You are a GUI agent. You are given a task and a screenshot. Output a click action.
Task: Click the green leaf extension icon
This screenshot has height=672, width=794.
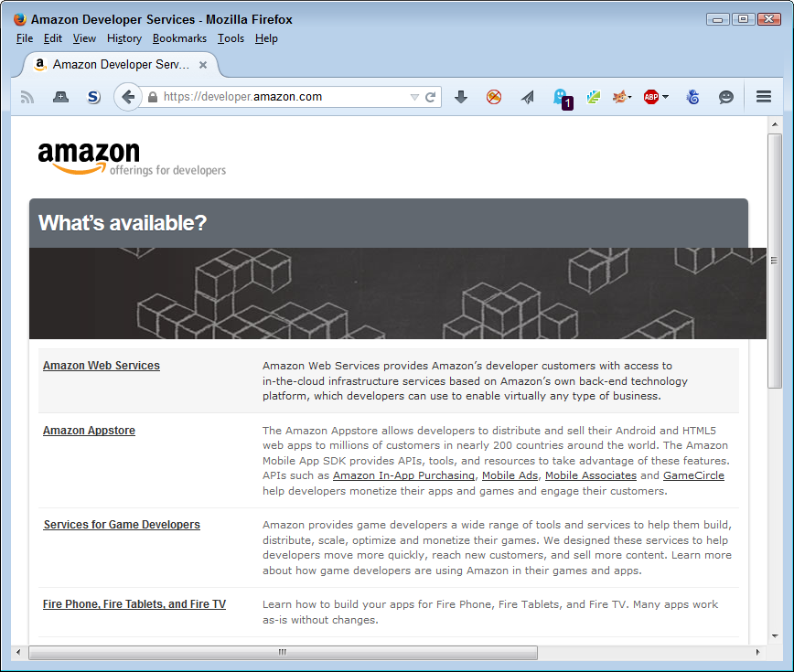pos(593,96)
